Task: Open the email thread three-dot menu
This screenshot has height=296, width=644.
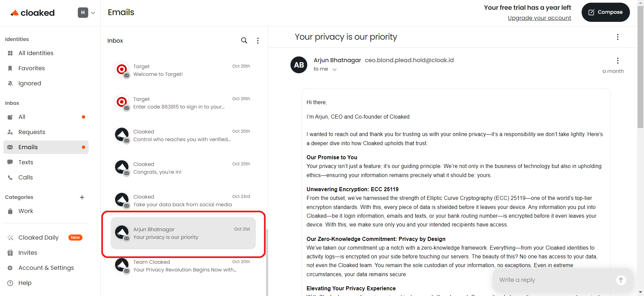Action: coord(618,37)
